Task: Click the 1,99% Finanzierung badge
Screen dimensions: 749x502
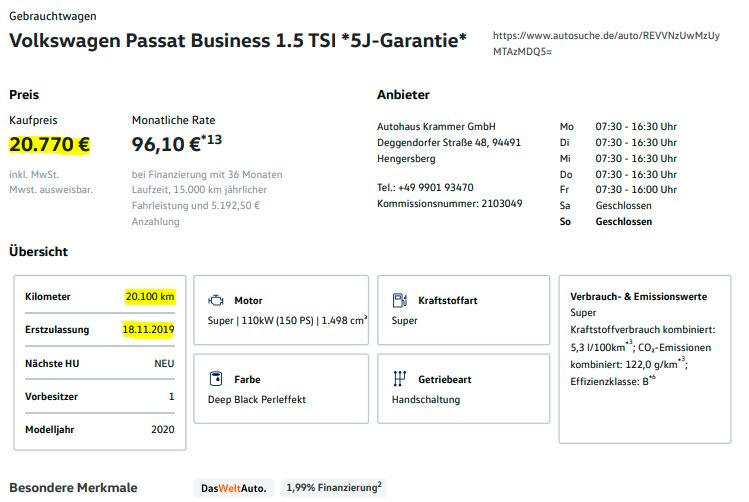Action: pyautogui.click(x=334, y=488)
